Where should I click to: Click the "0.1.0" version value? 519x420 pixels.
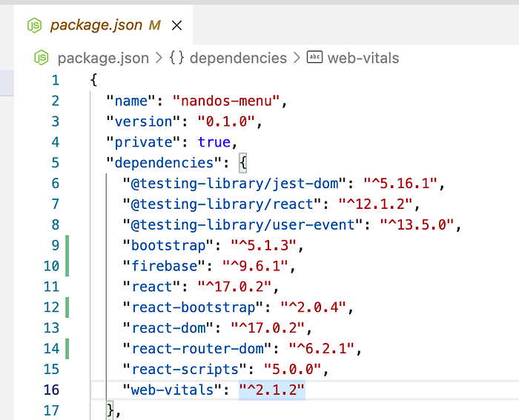[x=226, y=121]
